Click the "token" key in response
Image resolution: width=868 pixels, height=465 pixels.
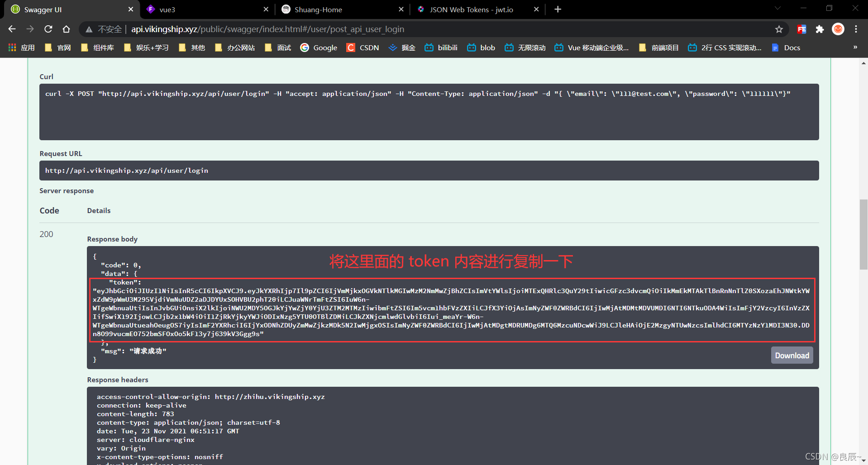(124, 282)
